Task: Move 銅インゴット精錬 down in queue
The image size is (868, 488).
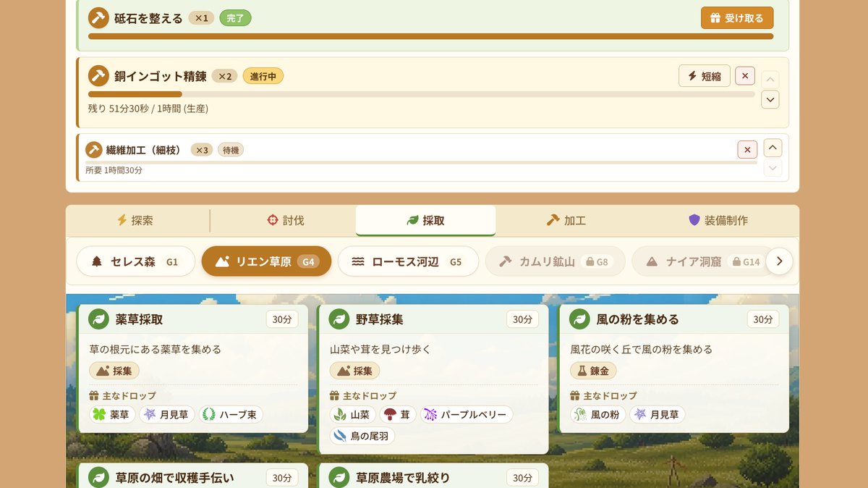Action: point(770,99)
